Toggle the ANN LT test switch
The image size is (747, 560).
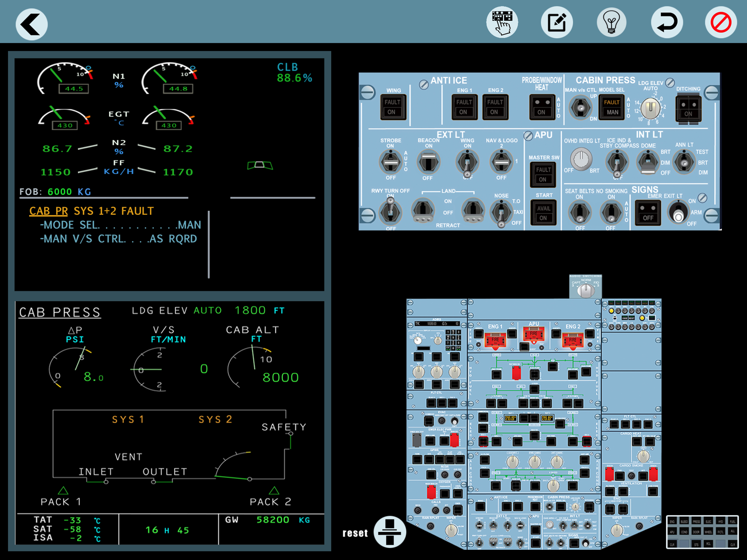point(684,162)
